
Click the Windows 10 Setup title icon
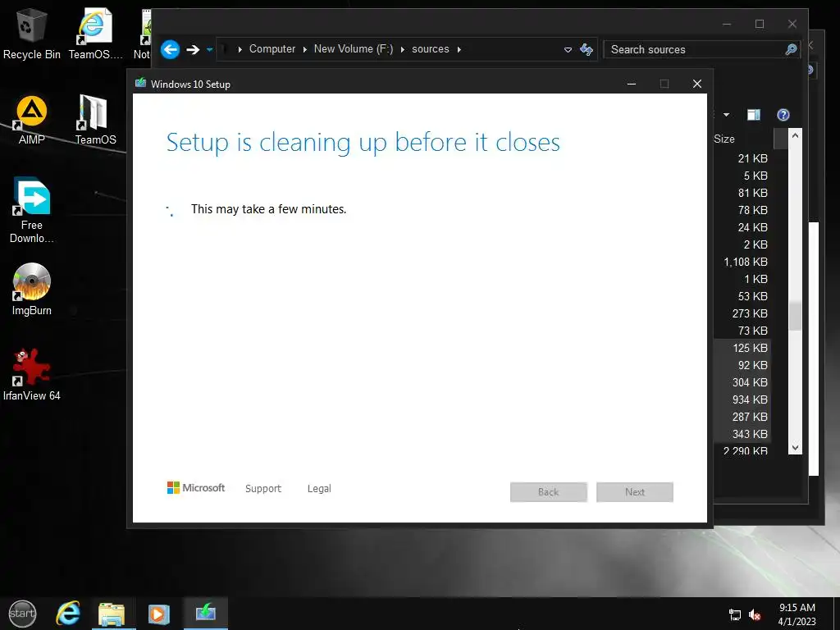pos(141,83)
